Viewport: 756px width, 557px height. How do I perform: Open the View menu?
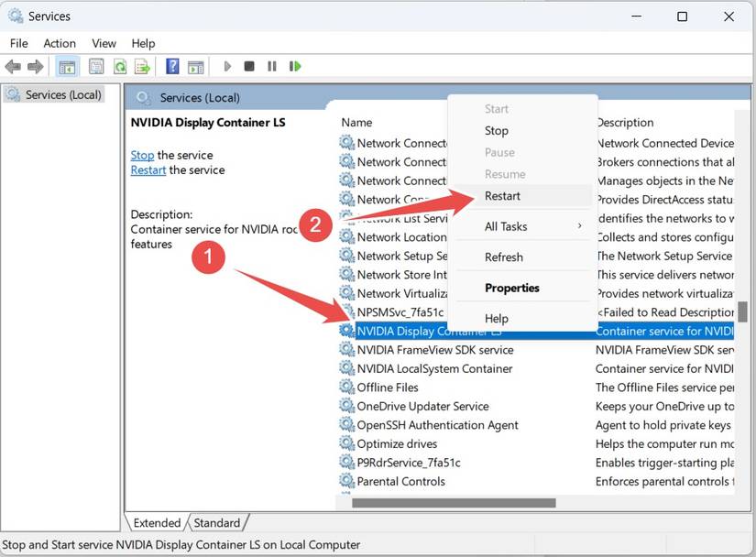tap(103, 43)
